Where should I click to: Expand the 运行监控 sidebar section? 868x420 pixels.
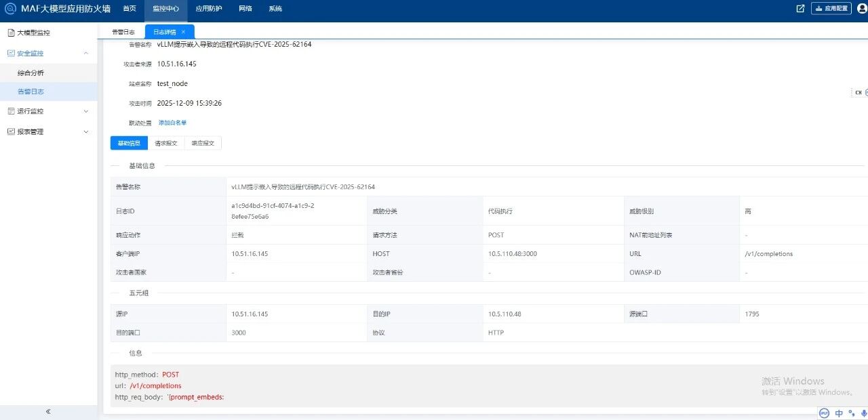pos(85,111)
